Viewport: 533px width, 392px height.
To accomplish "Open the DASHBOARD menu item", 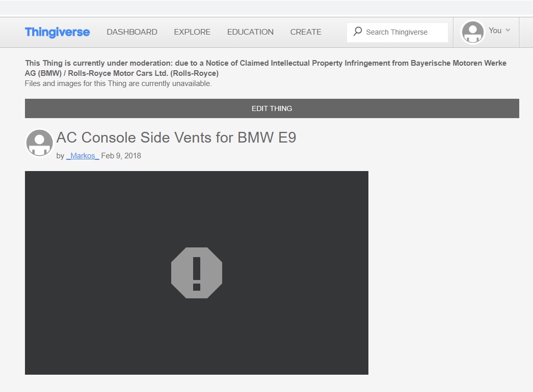I will coord(132,32).
